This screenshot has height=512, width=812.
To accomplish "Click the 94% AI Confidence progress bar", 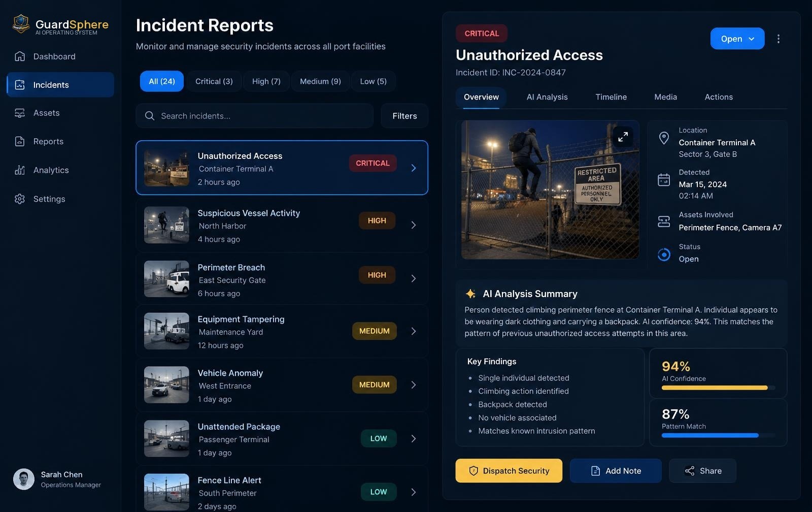I will pyautogui.click(x=718, y=388).
